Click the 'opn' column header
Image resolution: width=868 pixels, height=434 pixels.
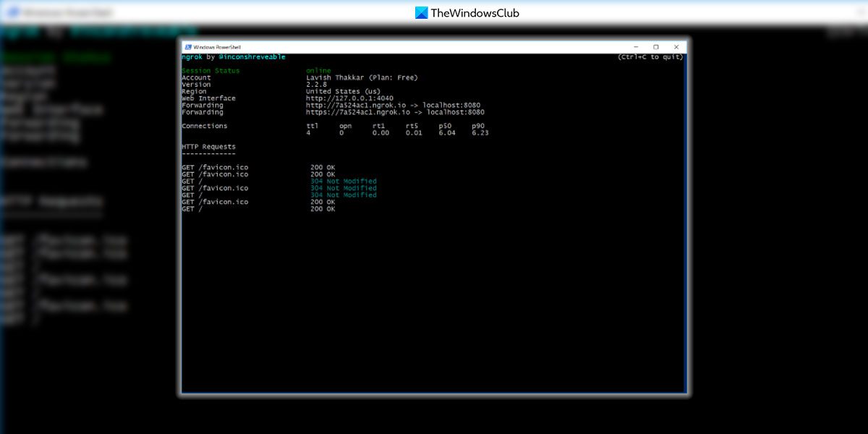[x=346, y=126]
